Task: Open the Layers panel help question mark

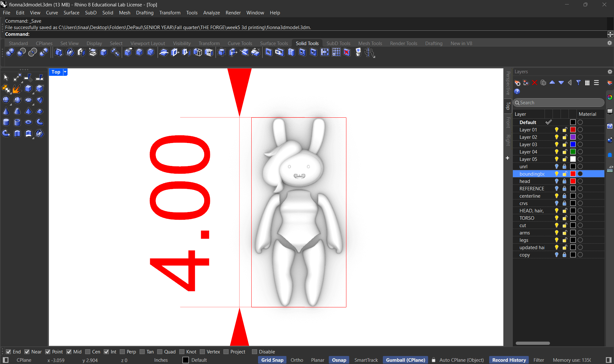Action: pos(517,91)
